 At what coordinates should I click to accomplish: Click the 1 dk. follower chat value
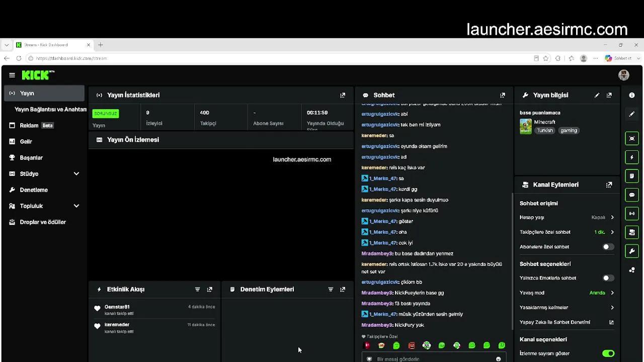pos(600,232)
